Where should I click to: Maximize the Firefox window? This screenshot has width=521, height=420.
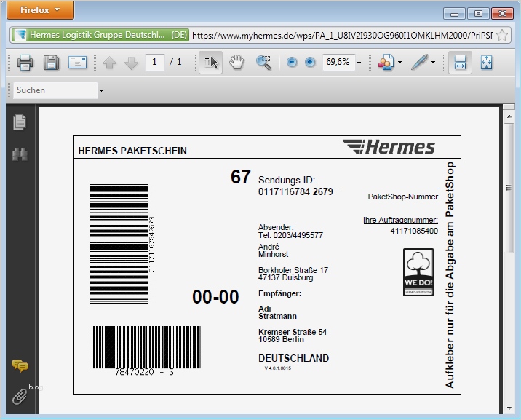[x=478, y=14]
